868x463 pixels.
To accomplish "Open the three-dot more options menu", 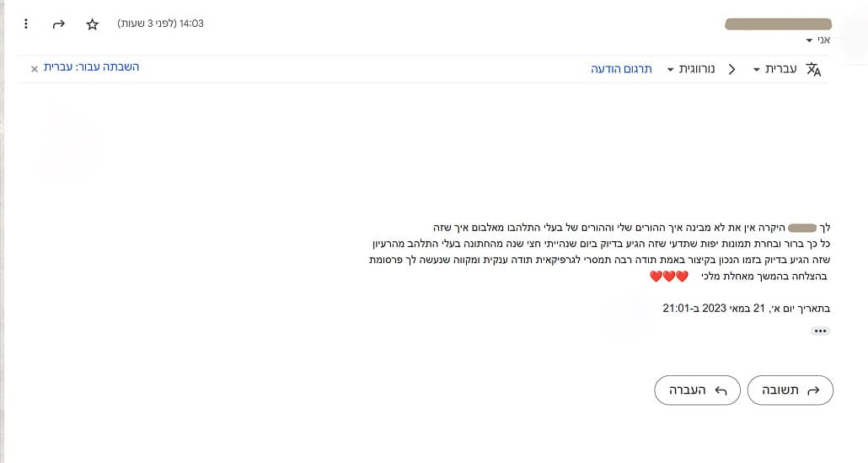I will point(26,24).
